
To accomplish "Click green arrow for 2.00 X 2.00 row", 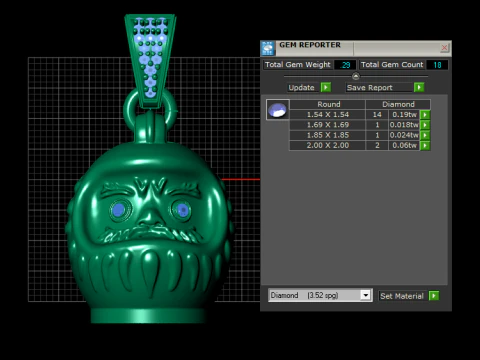I will [425, 146].
